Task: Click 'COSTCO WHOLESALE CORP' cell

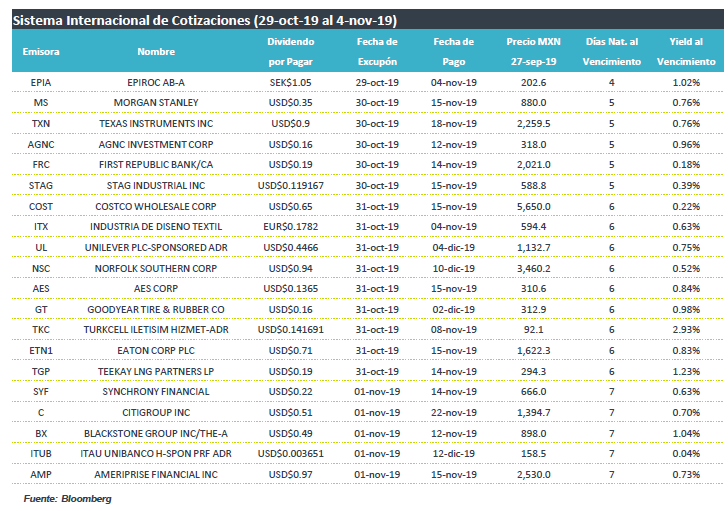Action: pos(156,206)
